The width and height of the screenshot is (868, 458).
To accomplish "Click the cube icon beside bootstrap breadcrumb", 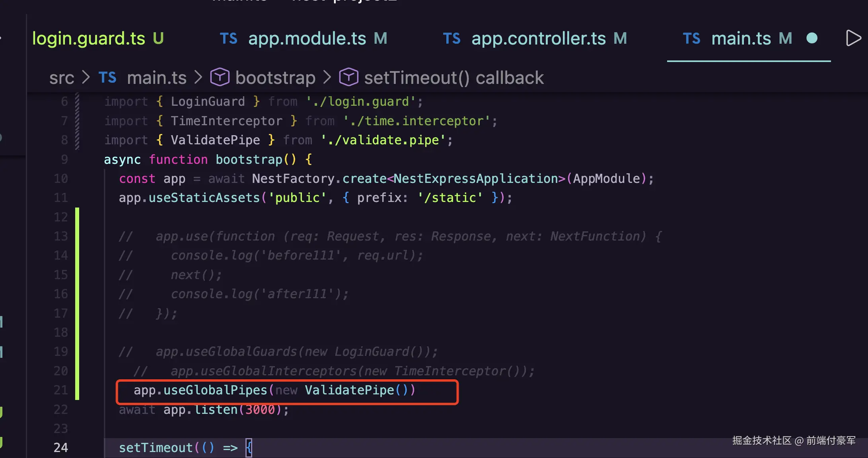I will [x=220, y=77].
